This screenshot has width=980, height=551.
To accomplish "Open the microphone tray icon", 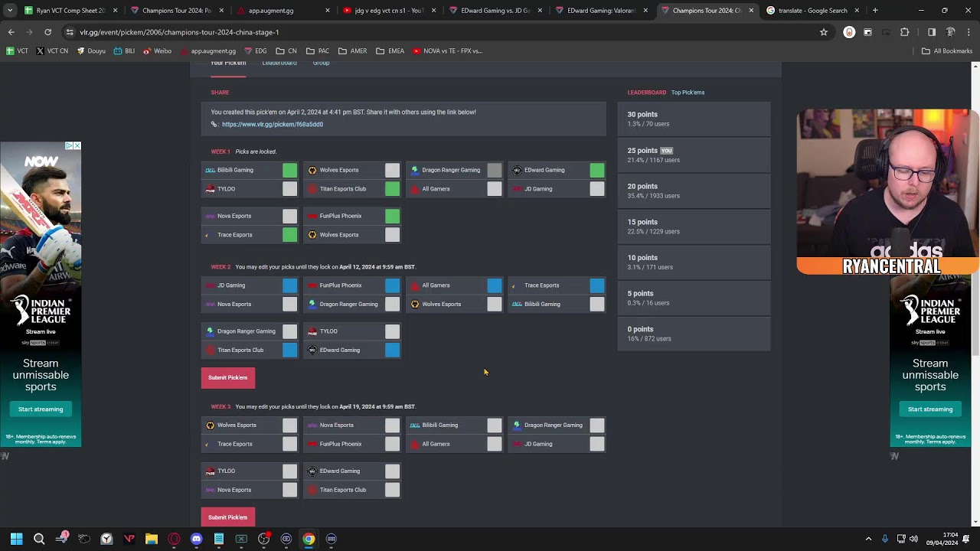I will (884, 539).
